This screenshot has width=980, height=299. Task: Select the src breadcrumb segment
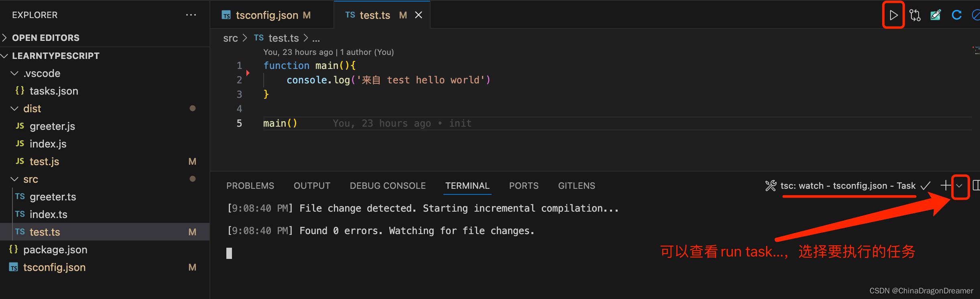pyautogui.click(x=230, y=38)
